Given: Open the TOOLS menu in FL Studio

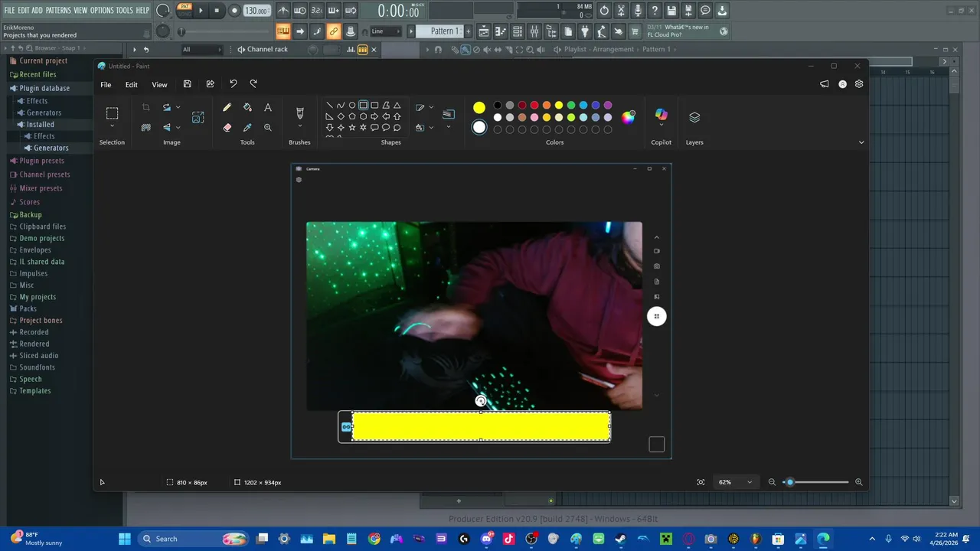Looking at the screenshot, I should pyautogui.click(x=125, y=11).
